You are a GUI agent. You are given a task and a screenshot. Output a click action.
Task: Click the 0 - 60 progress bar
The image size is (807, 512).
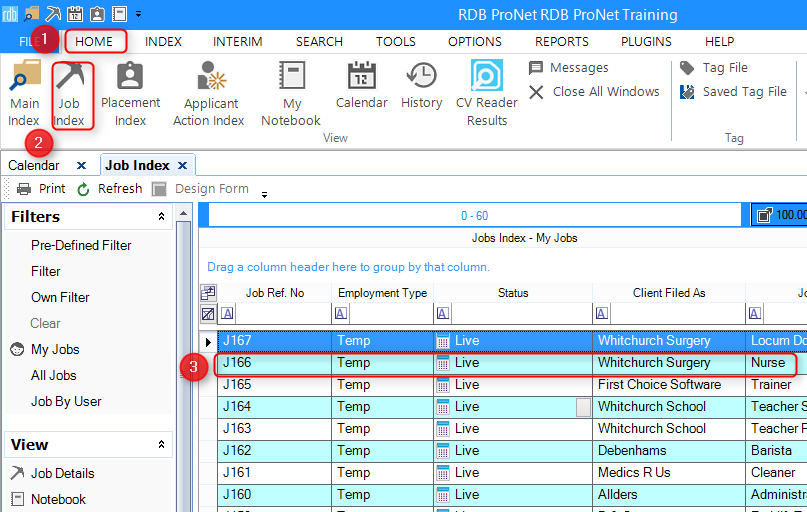pyautogui.click(x=474, y=216)
